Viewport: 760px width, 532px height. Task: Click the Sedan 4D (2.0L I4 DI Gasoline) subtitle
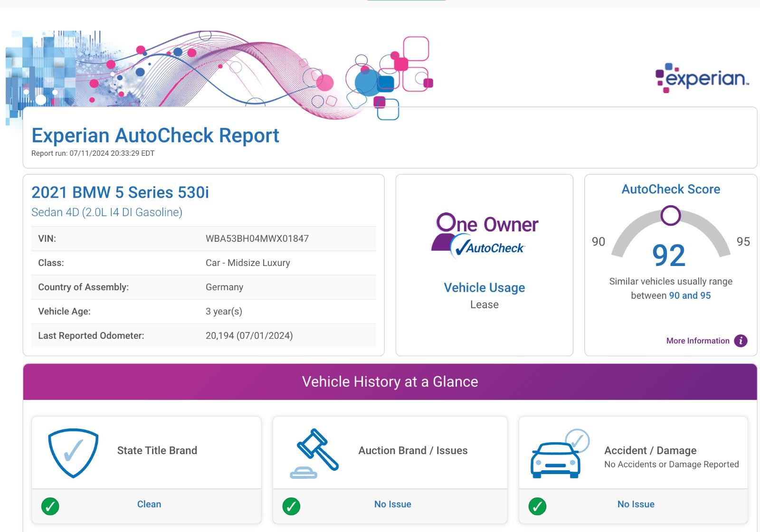click(107, 212)
